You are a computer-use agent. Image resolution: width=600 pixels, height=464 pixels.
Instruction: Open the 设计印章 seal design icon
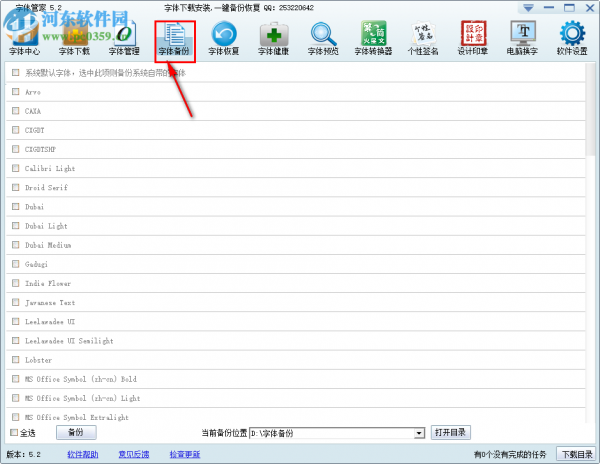[x=473, y=39]
